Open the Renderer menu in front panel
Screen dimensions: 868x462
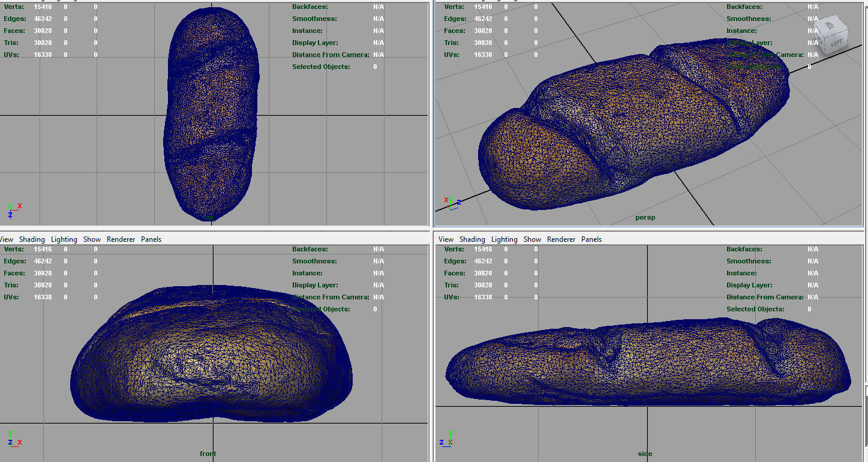click(121, 239)
